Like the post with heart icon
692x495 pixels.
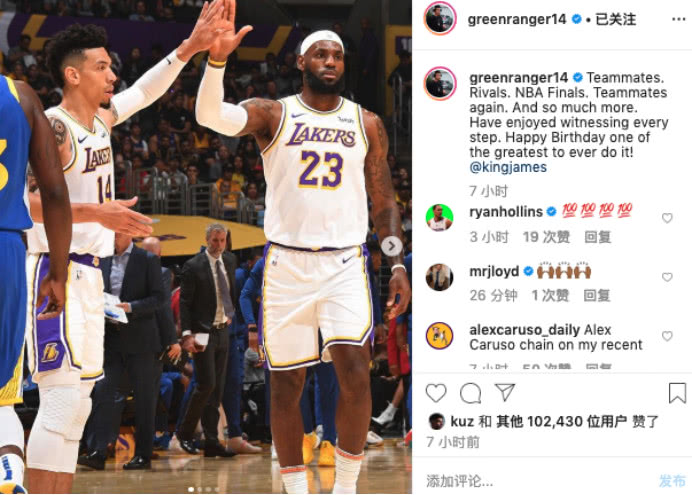pos(436,393)
